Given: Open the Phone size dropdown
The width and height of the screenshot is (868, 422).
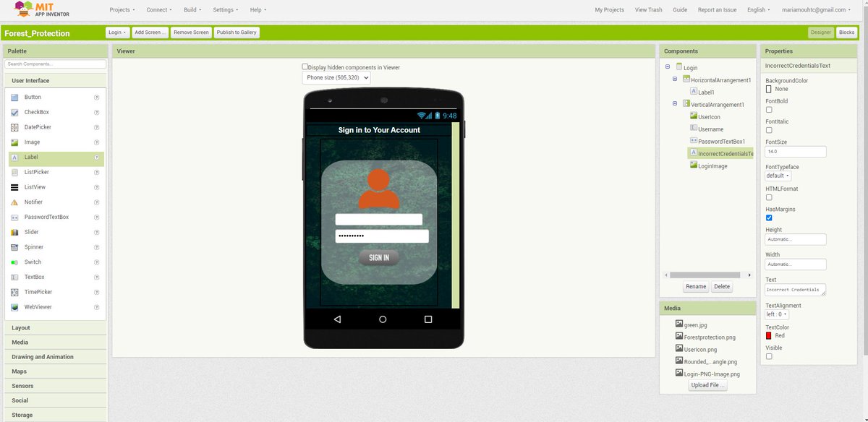Looking at the screenshot, I should pyautogui.click(x=336, y=77).
